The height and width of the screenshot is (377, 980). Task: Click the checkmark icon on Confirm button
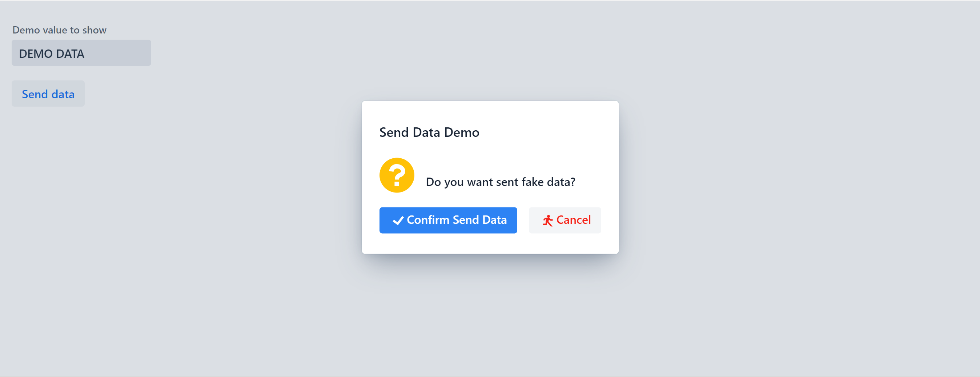398,221
